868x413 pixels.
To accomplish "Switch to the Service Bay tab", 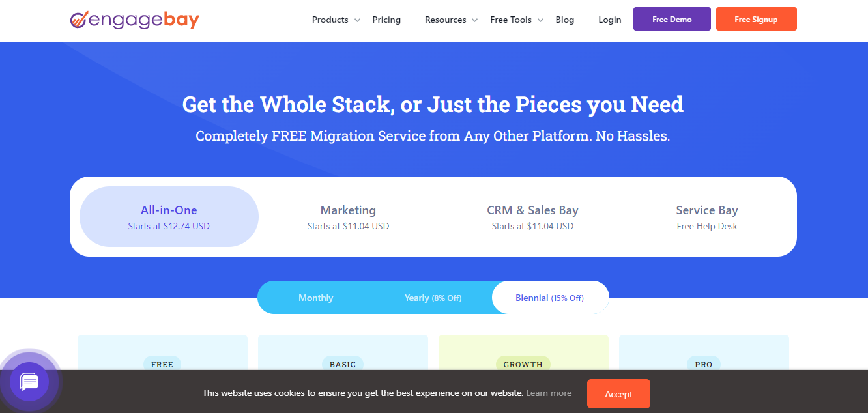I will [x=707, y=217].
